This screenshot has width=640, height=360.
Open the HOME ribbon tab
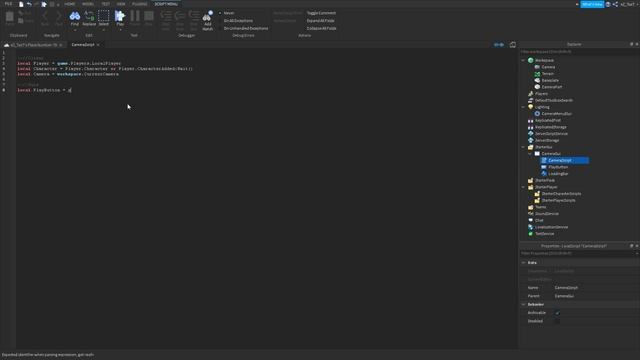69,4
